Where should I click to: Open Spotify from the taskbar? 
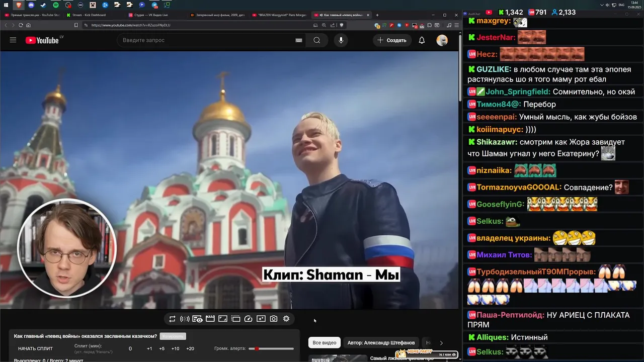coord(55,5)
